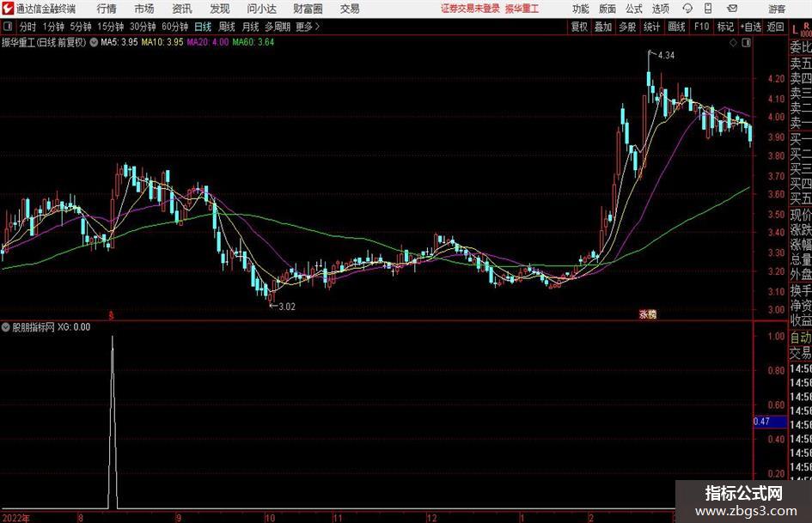
Task: Open the 功能 menu
Action: tap(581, 9)
